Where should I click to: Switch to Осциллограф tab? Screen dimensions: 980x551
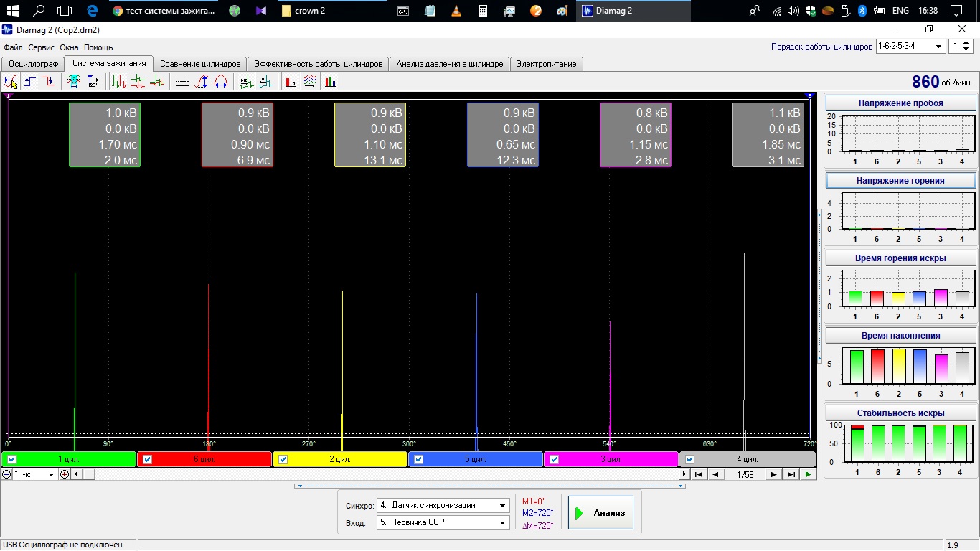(x=33, y=64)
